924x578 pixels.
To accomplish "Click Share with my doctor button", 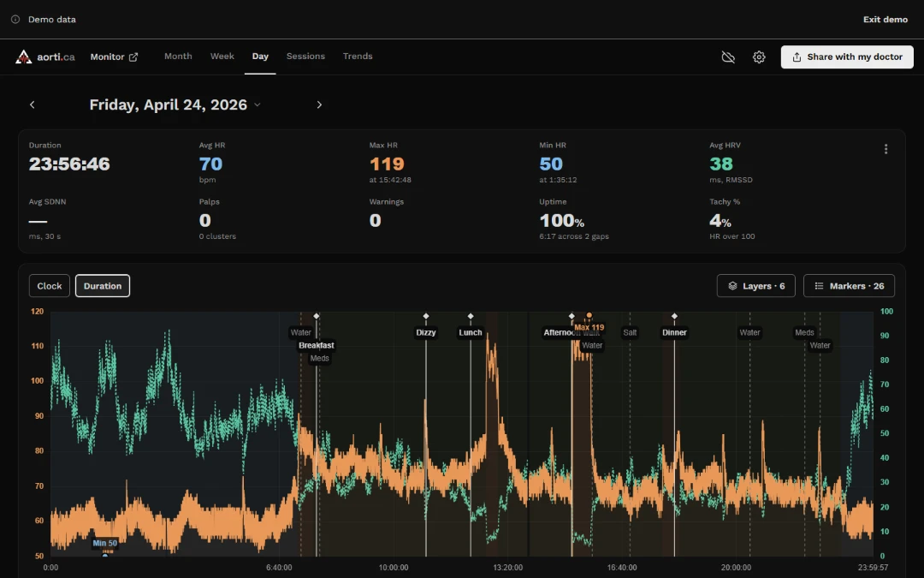I will coord(847,57).
